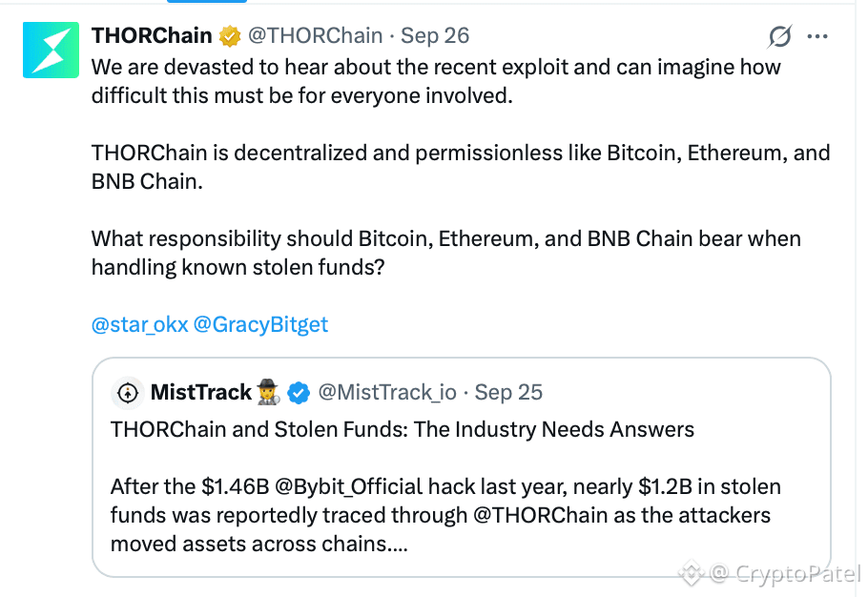Screen dimensions: 868x597
Task: Click MistTrack's blue verified checkmark
Action: point(299,393)
